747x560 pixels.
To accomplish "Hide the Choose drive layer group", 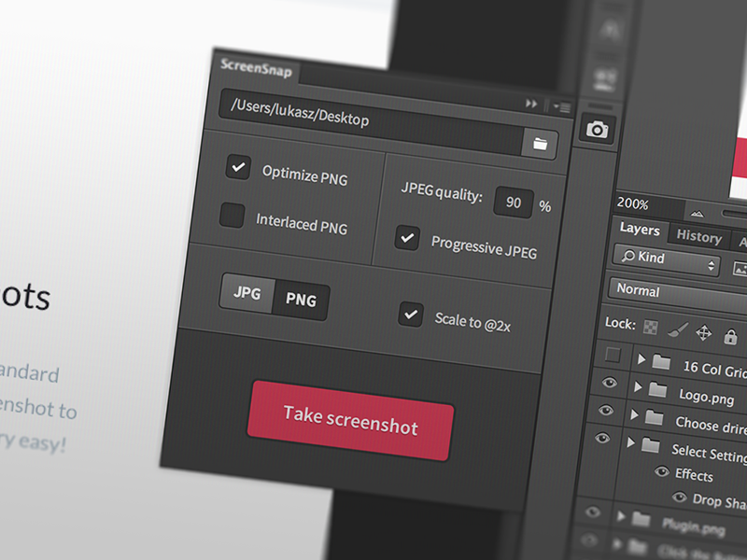I will coord(606,410).
